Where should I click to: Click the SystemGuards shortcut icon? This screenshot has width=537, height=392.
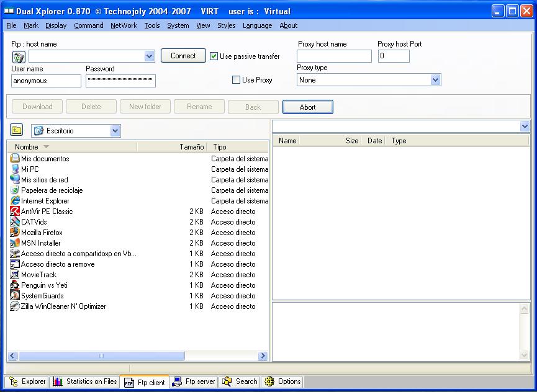[15, 295]
